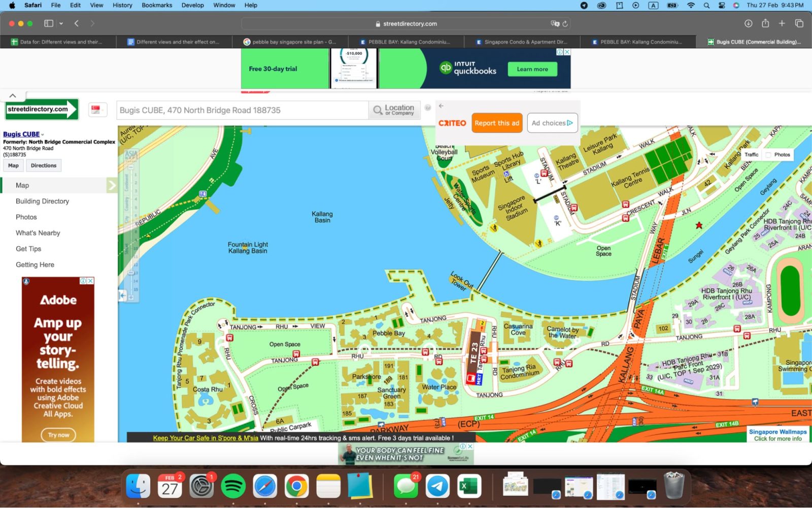This screenshot has height=508, width=812.
Task: Open Building Directory in the sidebar
Action: (x=42, y=201)
